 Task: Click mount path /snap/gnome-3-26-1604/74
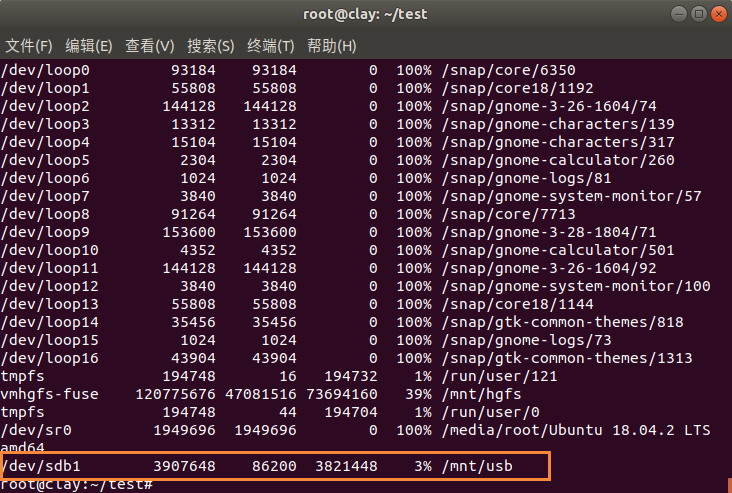(x=549, y=106)
